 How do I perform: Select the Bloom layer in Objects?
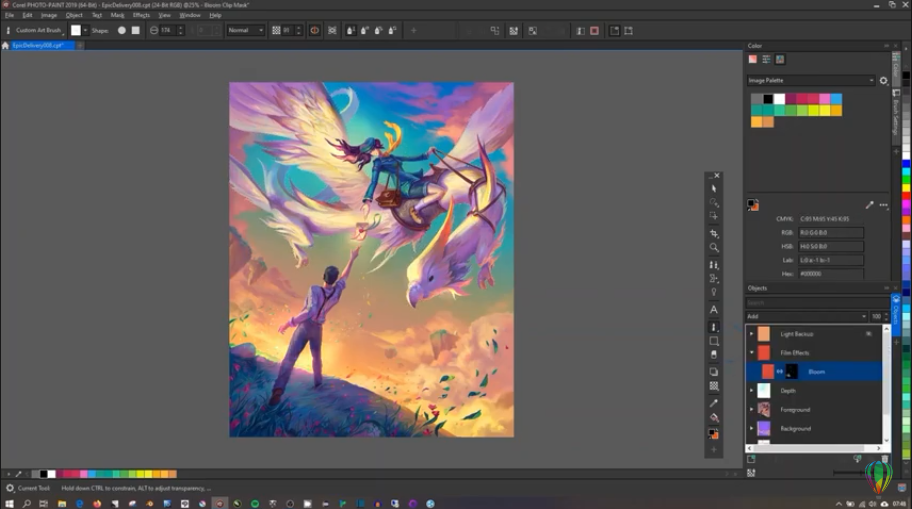tap(816, 371)
